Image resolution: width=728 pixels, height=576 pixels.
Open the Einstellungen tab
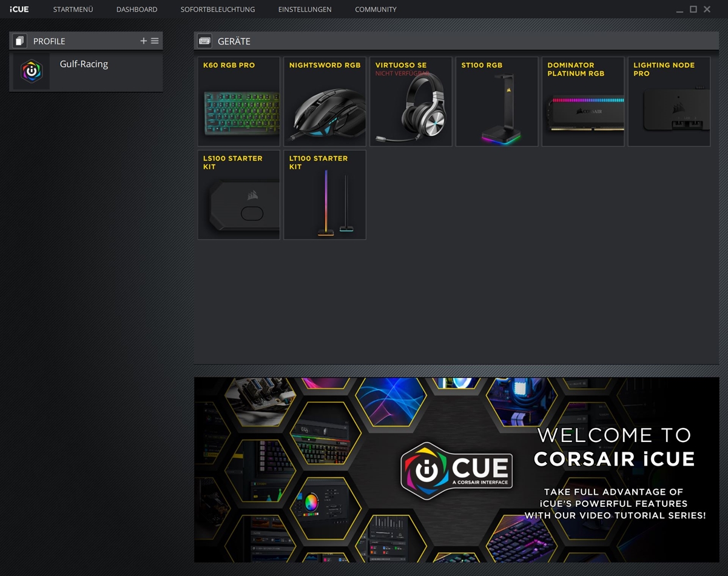305,10
